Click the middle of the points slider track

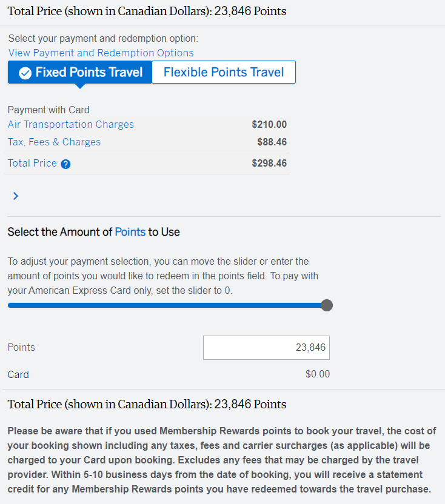click(167, 305)
